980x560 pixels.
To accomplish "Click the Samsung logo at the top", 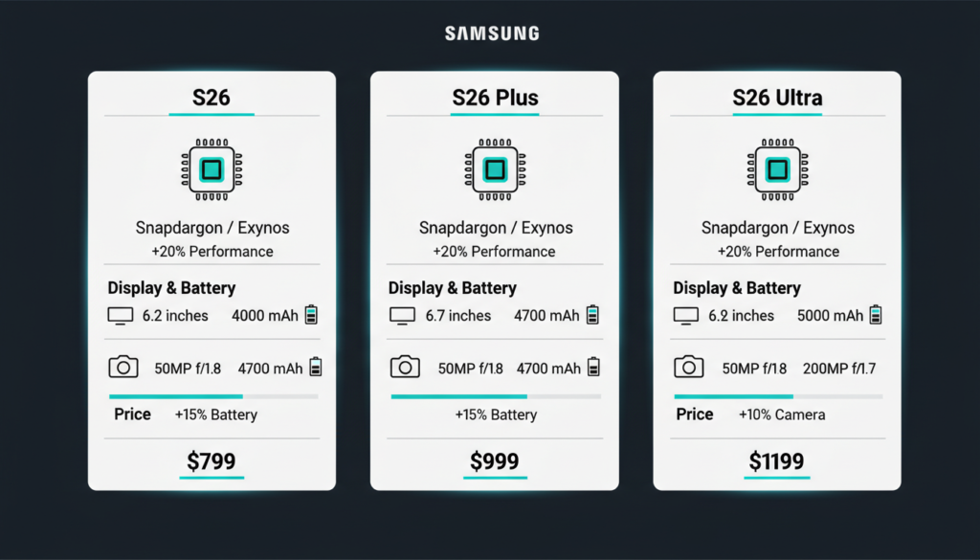I will click(x=492, y=34).
